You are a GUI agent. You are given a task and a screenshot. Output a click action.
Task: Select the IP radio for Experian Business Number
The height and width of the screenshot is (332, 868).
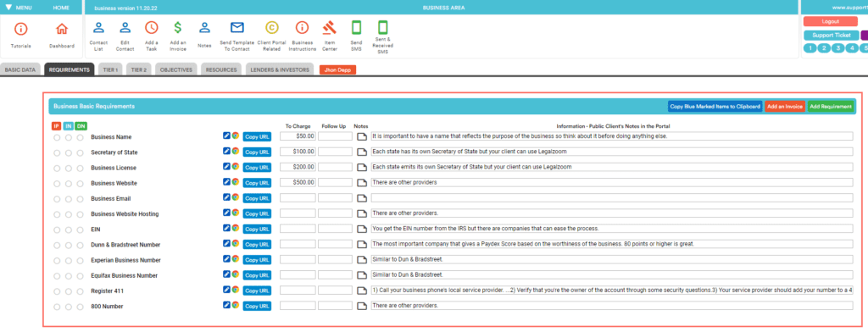[57, 261]
